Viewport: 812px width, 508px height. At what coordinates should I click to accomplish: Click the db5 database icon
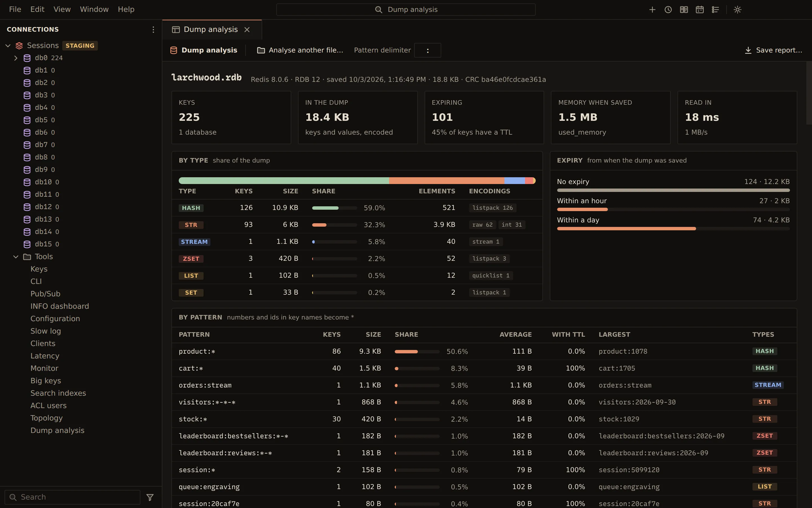27,120
